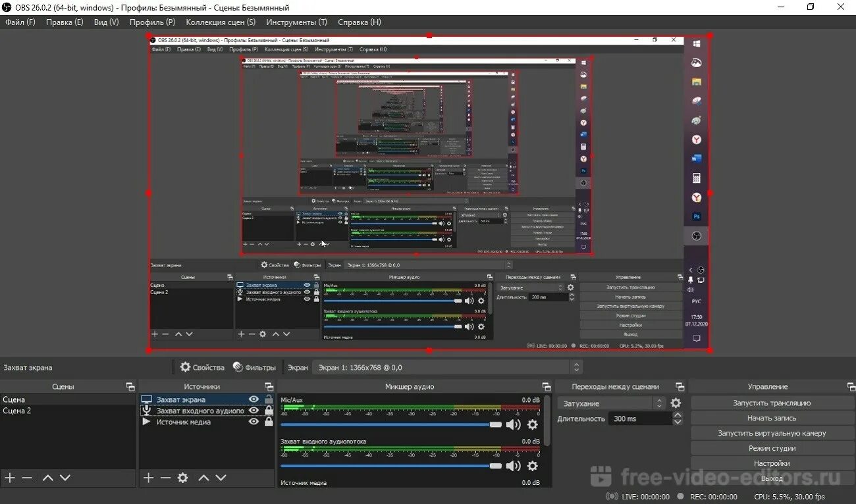Open Фильтры for the selected source
The width and height of the screenshot is (856, 504).
pyautogui.click(x=254, y=367)
